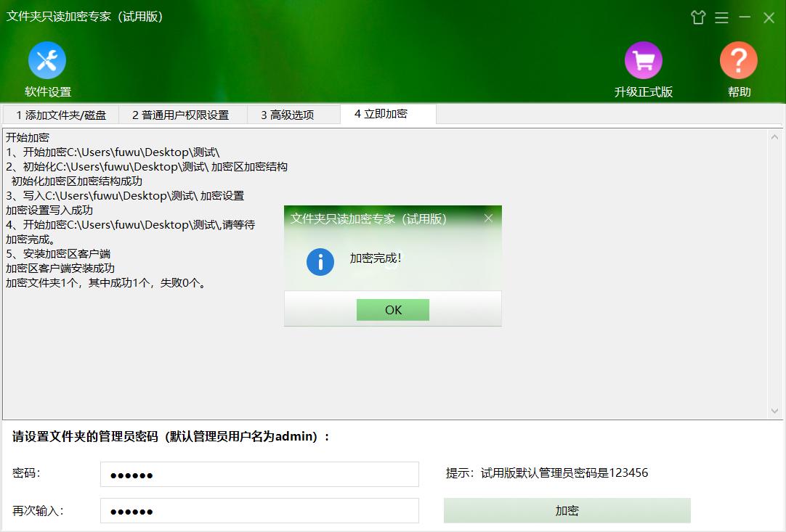Open 软件设置 via the wrench icon
Image resolution: width=786 pixels, height=532 pixels.
pos(46,61)
